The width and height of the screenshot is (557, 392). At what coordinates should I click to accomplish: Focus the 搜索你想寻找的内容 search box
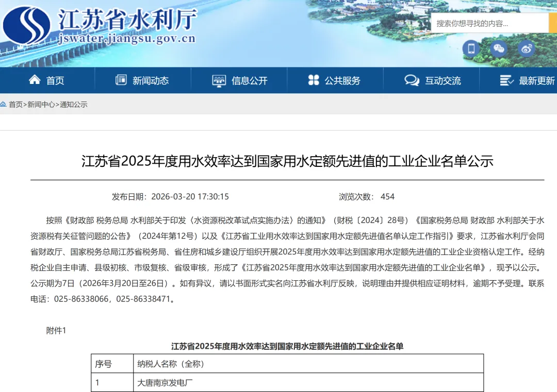[490, 23]
